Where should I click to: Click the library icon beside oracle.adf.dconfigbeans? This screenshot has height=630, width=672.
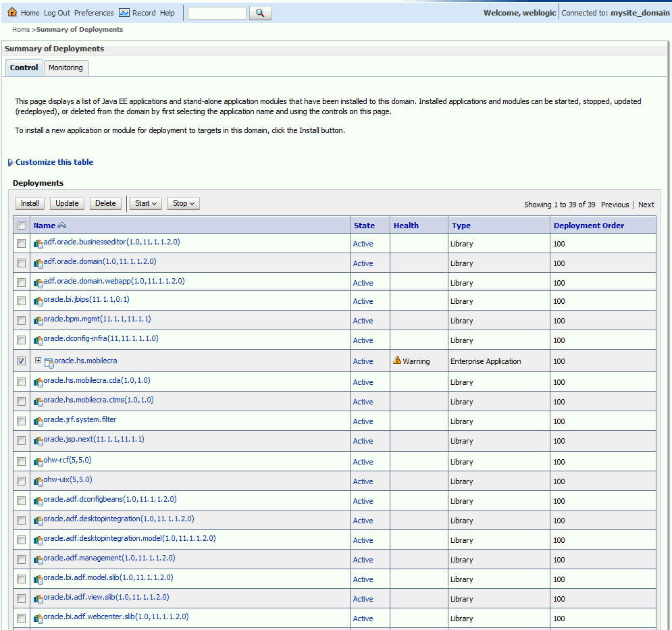click(38, 502)
